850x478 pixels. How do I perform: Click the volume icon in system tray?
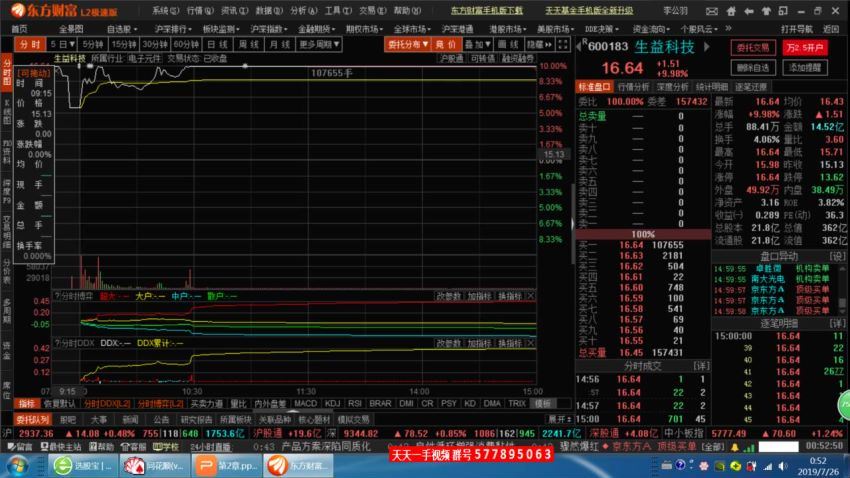[783, 465]
